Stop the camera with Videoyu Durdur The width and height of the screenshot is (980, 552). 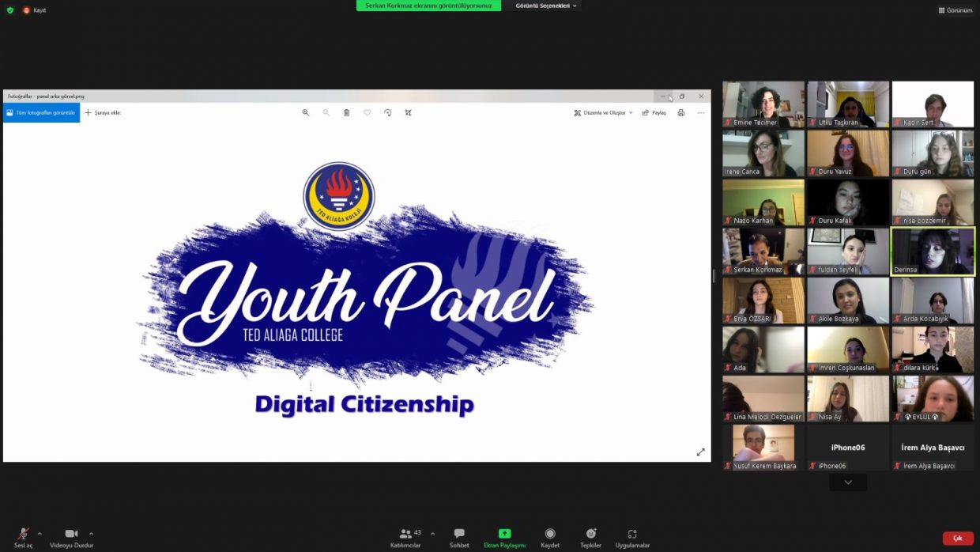(x=71, y=538)
